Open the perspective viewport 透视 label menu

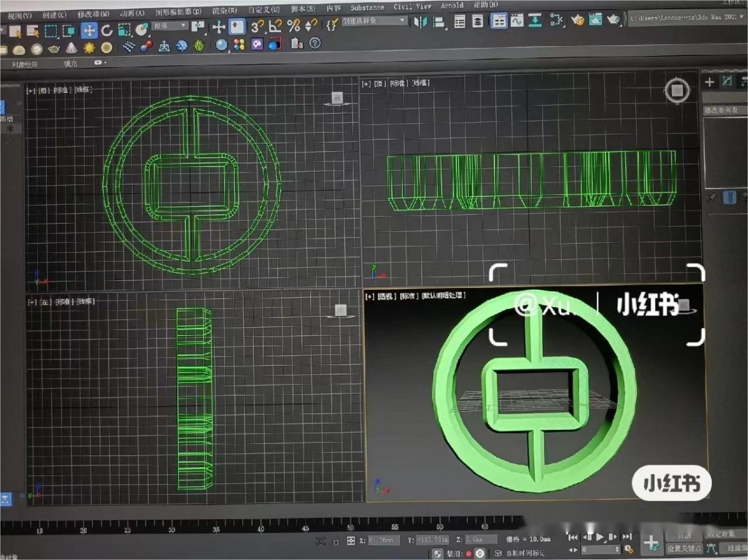386,297
